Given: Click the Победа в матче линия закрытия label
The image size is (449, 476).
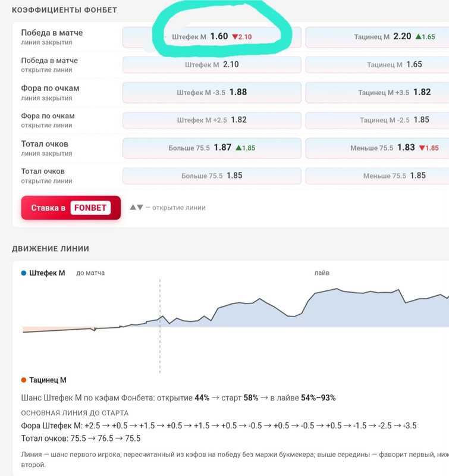Looking at the screenshot, I should pos(52,37).
